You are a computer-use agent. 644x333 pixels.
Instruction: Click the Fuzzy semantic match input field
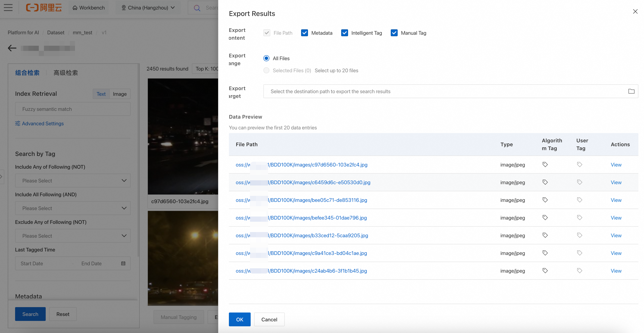[73, 109]
